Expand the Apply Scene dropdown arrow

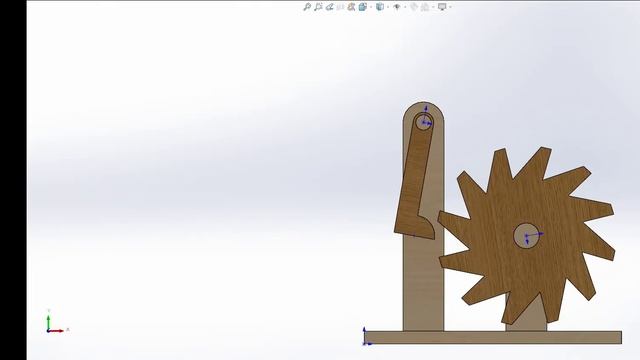433,7
